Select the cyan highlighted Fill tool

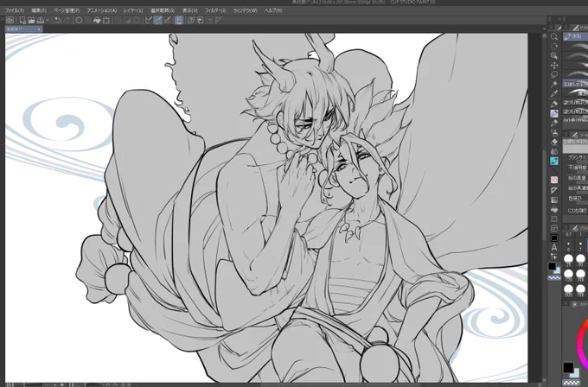(554, 161)
